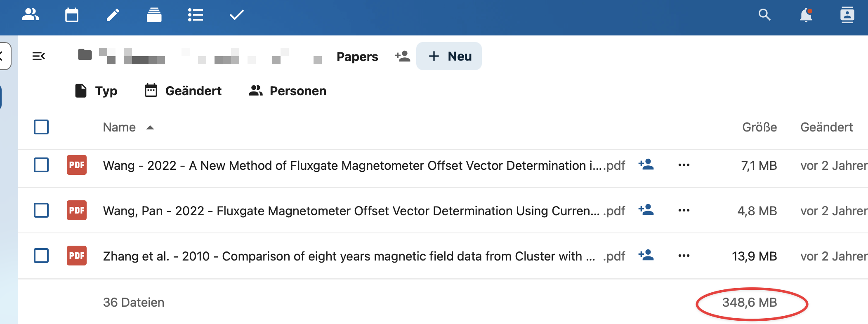Screen dimensions: 868x324
Task: Select the Wang, Pan 2022 PDF checkbox
Action: (x=41, y=210)
